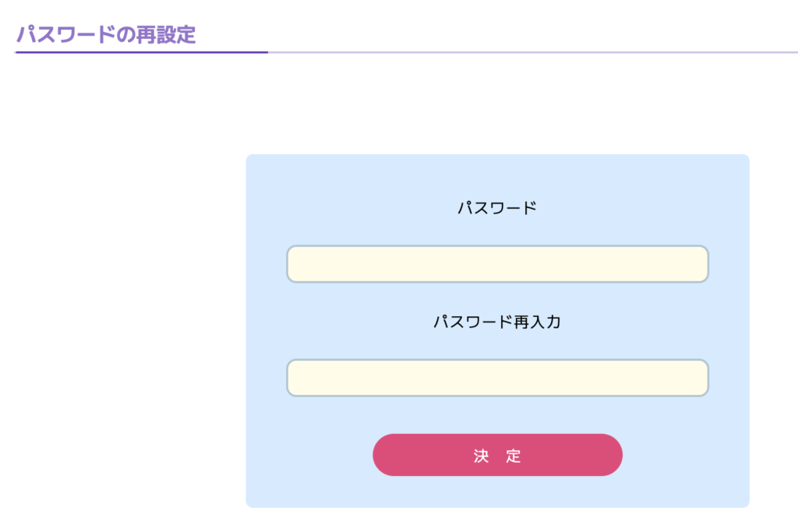Place cursor in the re-enter password textbox

pyautogui.click(x=497, y=378)
